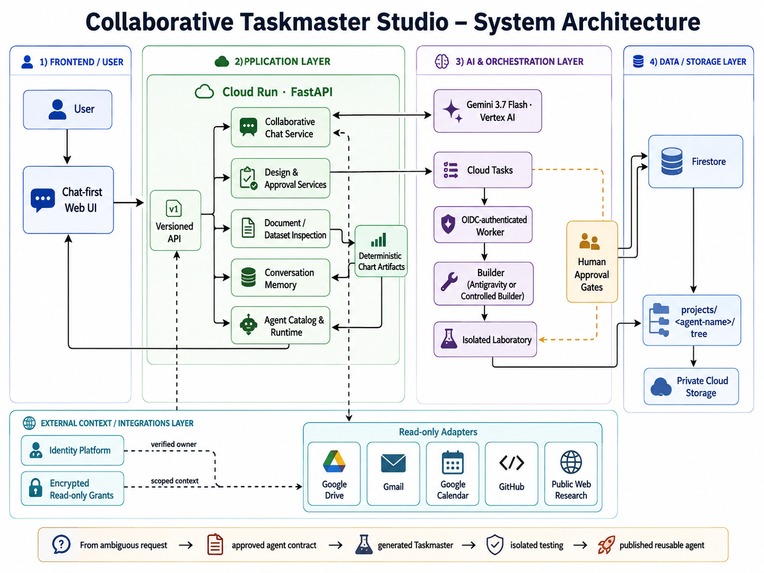764x573 pixels.
Task: Click the "Collaborative Taskmaster Studio" title text
Action: tap(267, 22)
